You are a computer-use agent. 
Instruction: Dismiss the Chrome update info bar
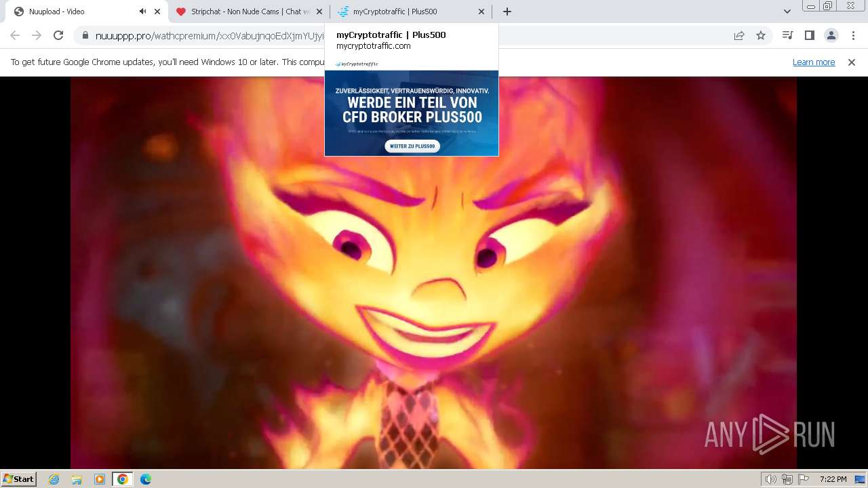852,62
